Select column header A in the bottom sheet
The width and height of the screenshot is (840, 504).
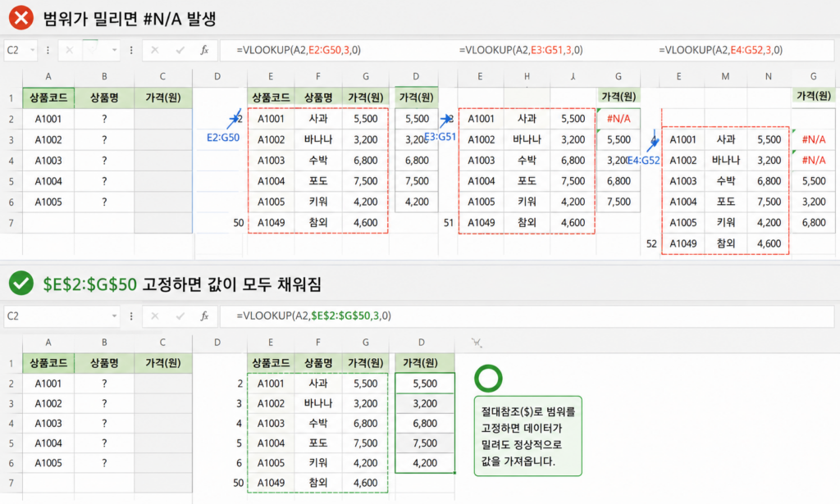coord(48,343)
